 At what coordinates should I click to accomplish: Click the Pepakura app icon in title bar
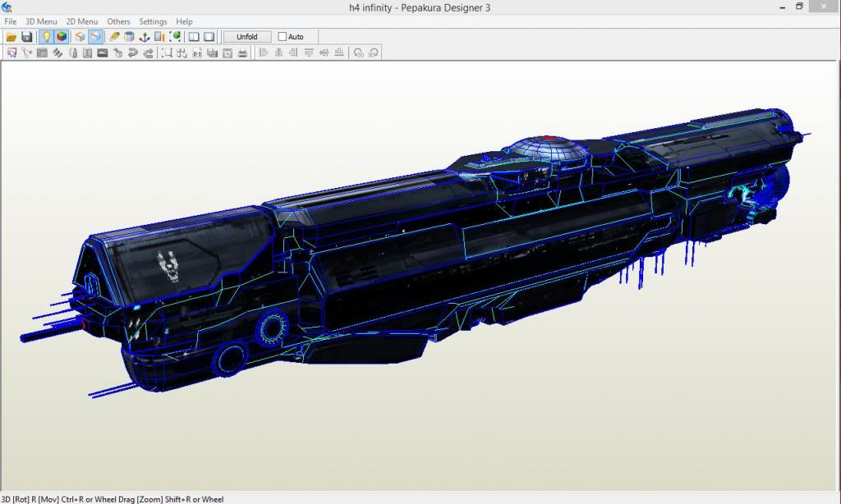7,7
